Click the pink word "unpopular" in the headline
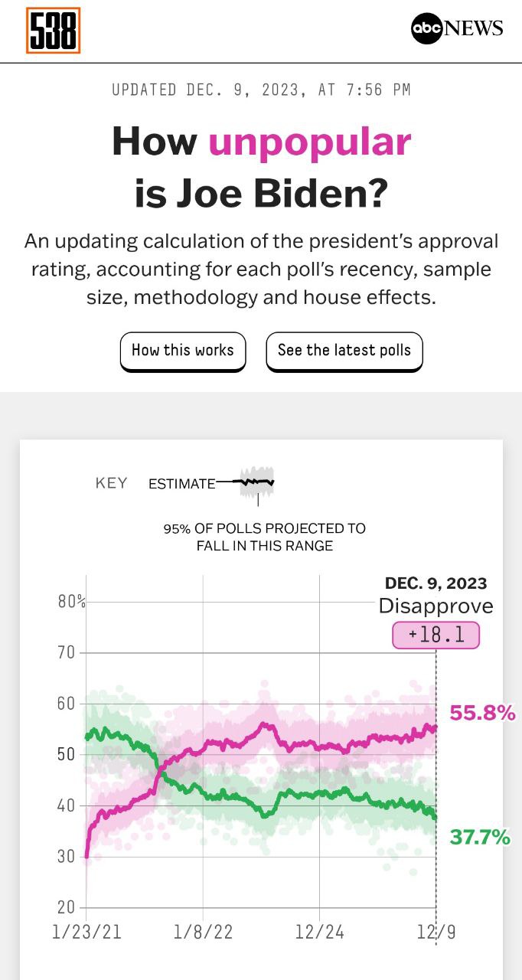 click(x=309, y=142)
